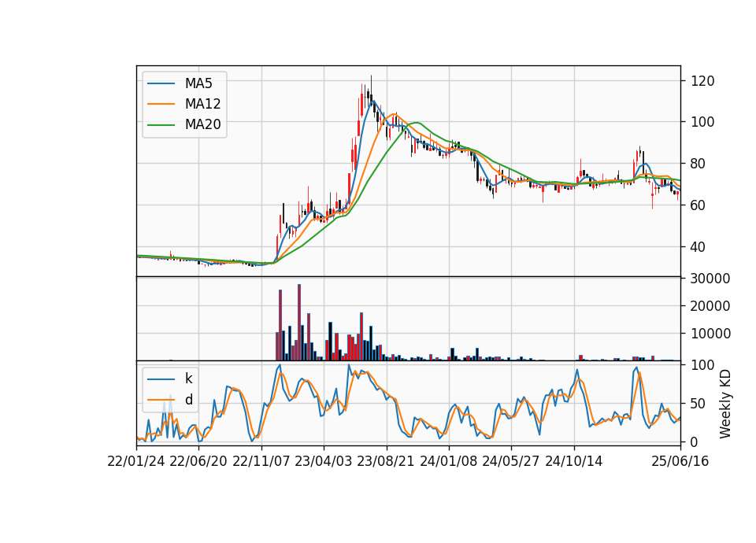Click the 20000 volume axis tick
The height and width of the screenshot is (543, 756).
coord(710,306)
